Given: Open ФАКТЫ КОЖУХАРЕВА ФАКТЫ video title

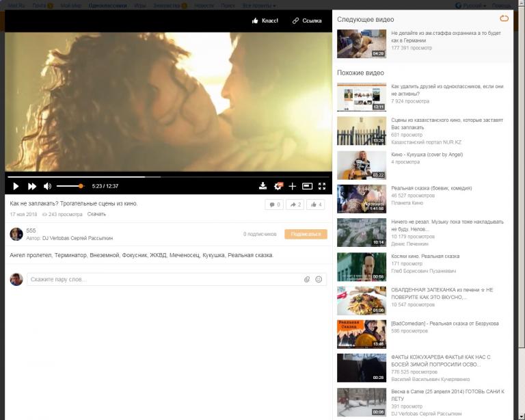Looking at the screenshot, I should (441, 360).
